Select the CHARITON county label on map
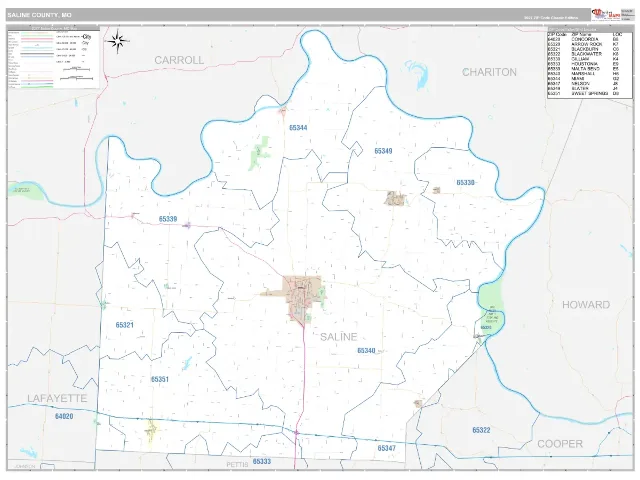Viewport: 640px width, 480px height. click(x=489, y=72)
